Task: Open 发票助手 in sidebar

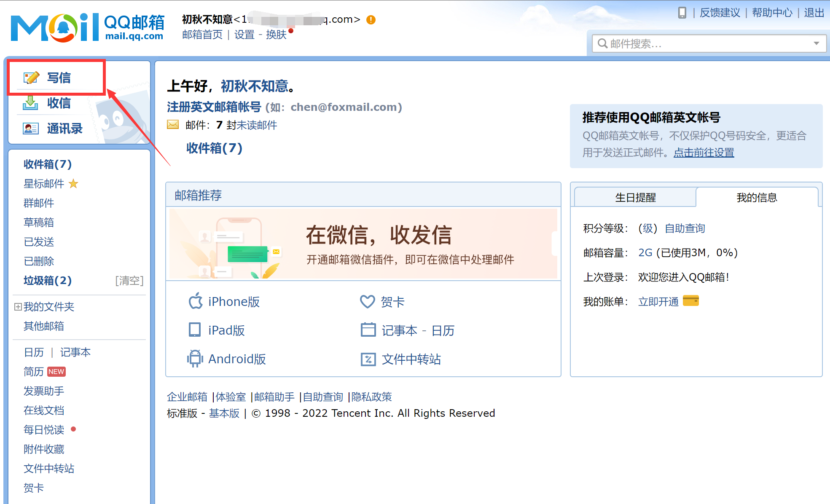Action: coord(44,391)
